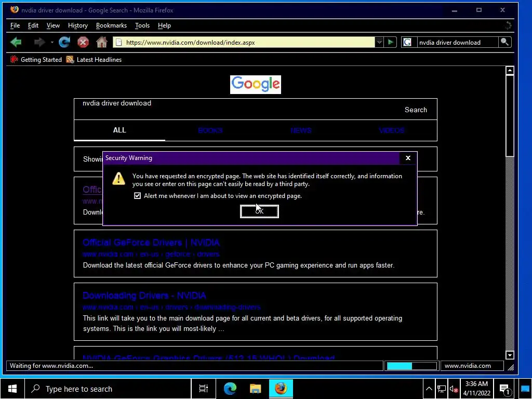Stop loading with the red Stop icon
532x399 pixels.
(83, 42)
